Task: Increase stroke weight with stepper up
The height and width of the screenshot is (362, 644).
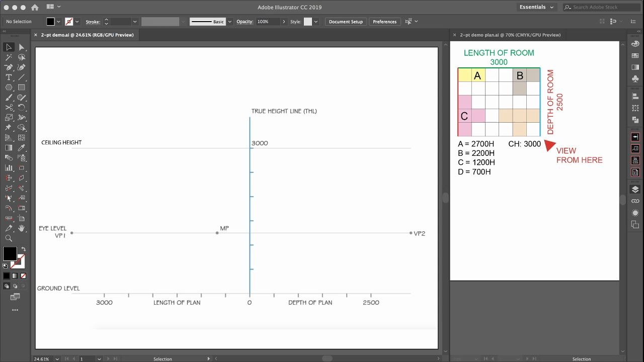Action: tap(106, 20)
